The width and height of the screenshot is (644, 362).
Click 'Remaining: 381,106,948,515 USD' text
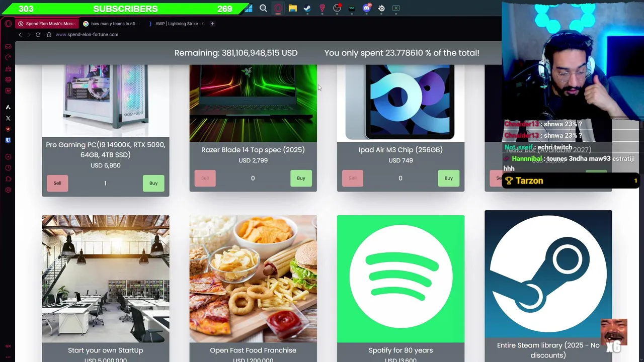point(236,53)
